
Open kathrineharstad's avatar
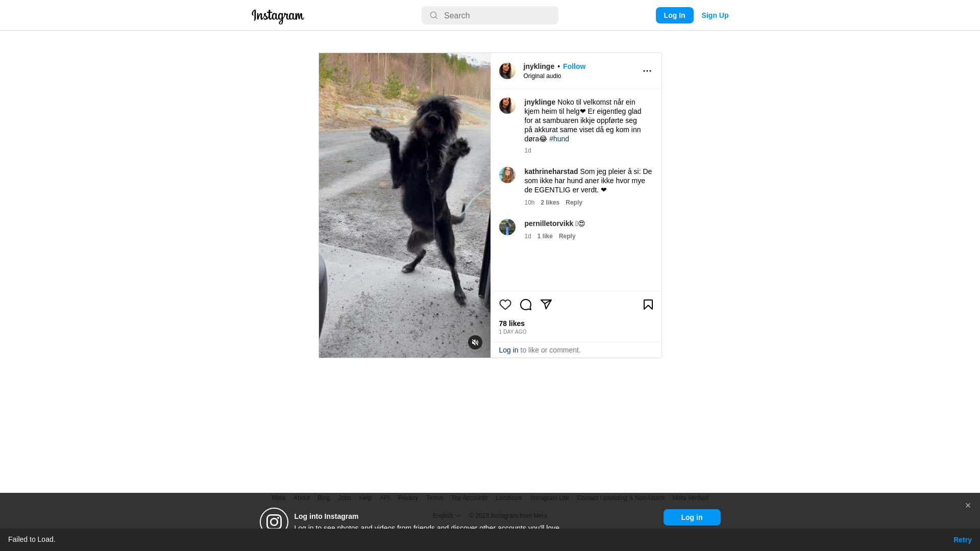click(507, 175)
